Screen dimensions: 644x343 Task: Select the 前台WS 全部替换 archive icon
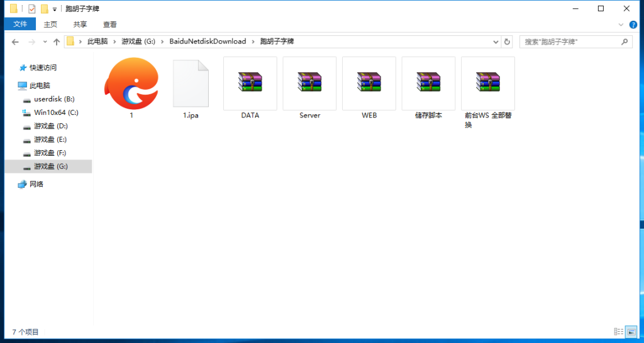488,84
